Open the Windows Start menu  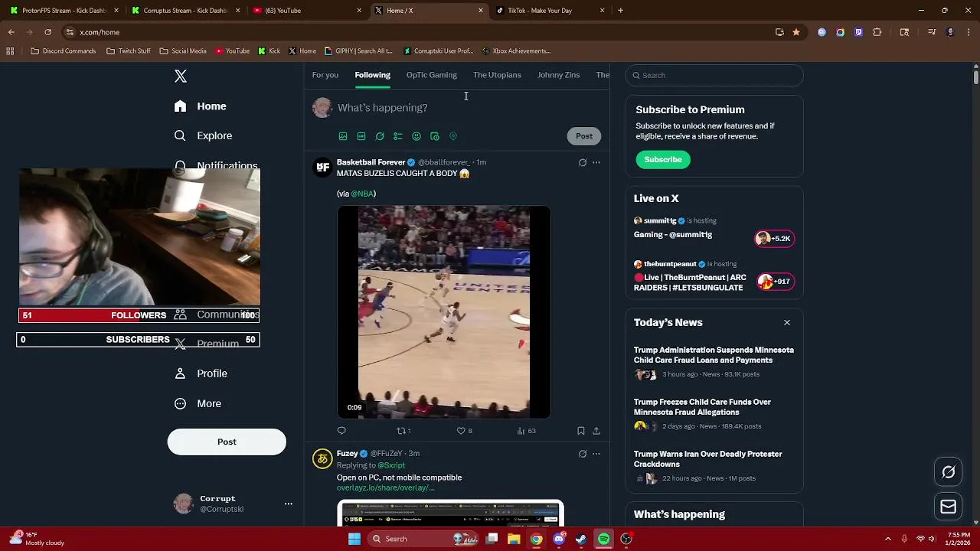point(354,539)
